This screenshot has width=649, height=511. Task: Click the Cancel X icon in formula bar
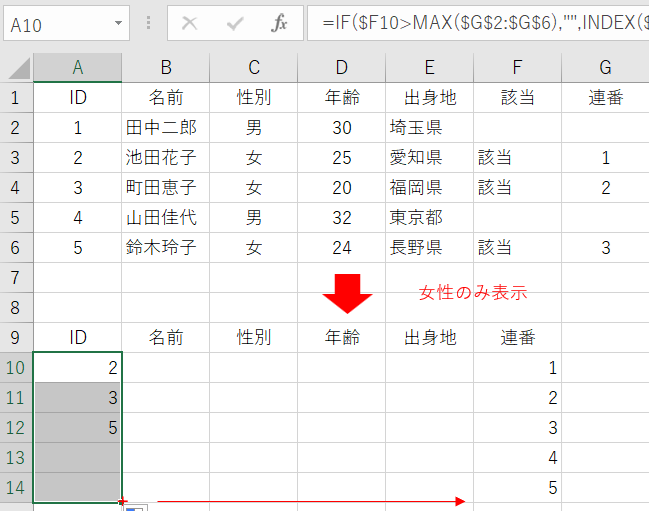[190, 22]
